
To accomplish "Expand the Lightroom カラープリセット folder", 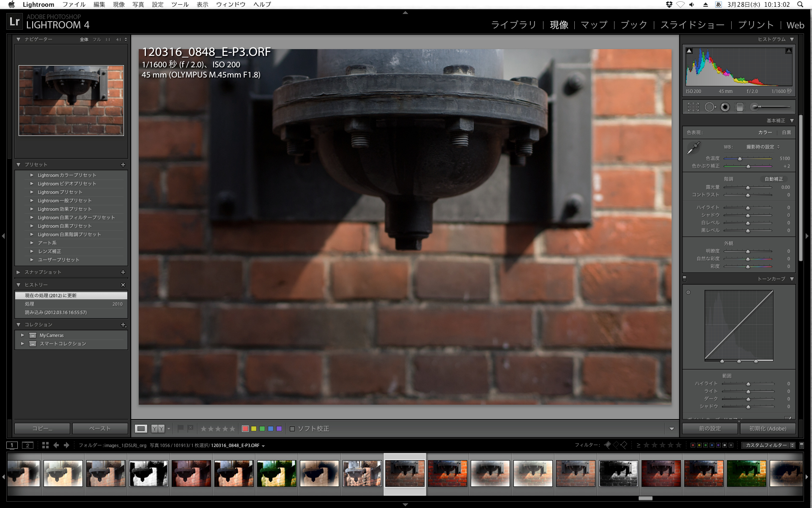I will tap(32, 175).
